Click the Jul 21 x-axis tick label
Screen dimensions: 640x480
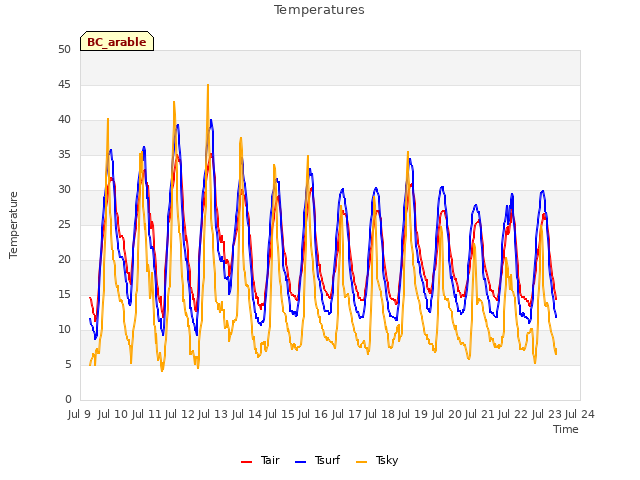[480, 414]
